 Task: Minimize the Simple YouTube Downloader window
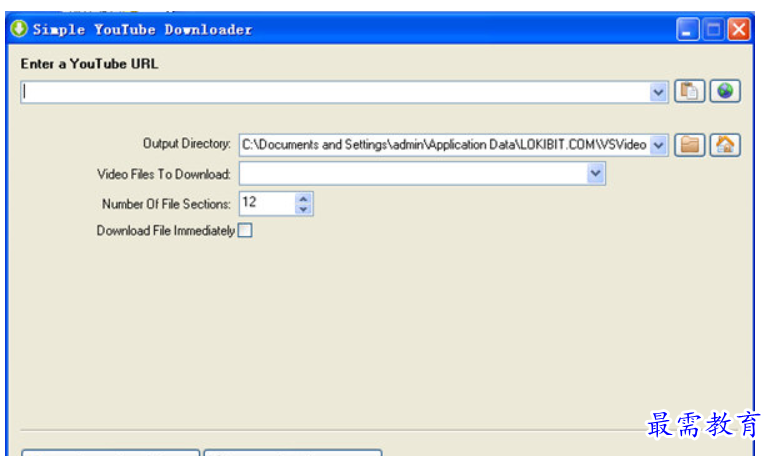[688, 29]
